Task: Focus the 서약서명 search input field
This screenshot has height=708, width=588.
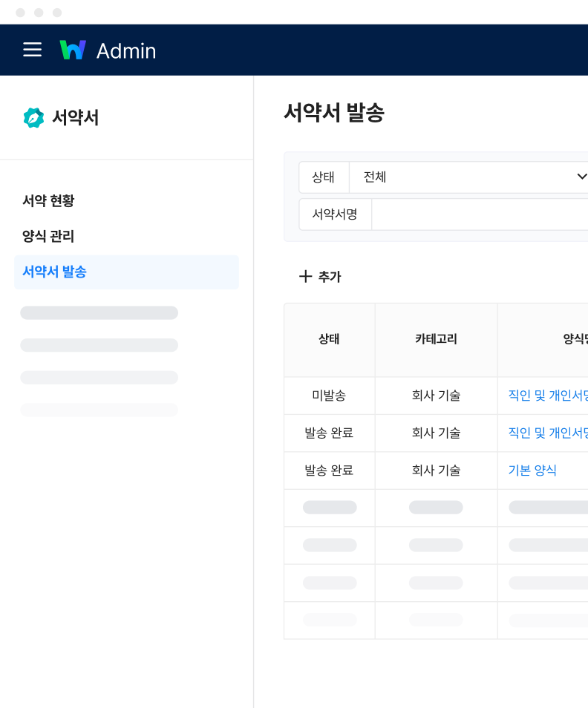Action: pyautogui.click(x=479, y=214)
